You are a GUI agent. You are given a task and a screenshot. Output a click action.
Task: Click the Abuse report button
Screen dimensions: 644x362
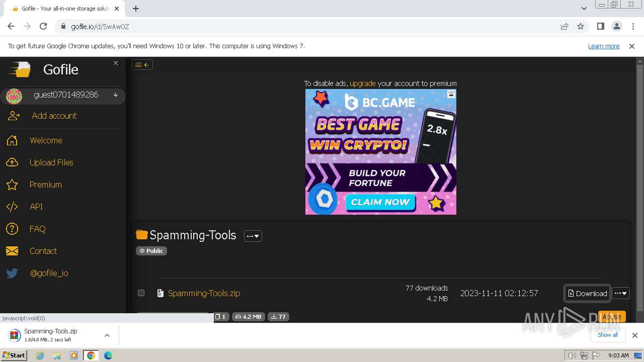tap(612, 317)
